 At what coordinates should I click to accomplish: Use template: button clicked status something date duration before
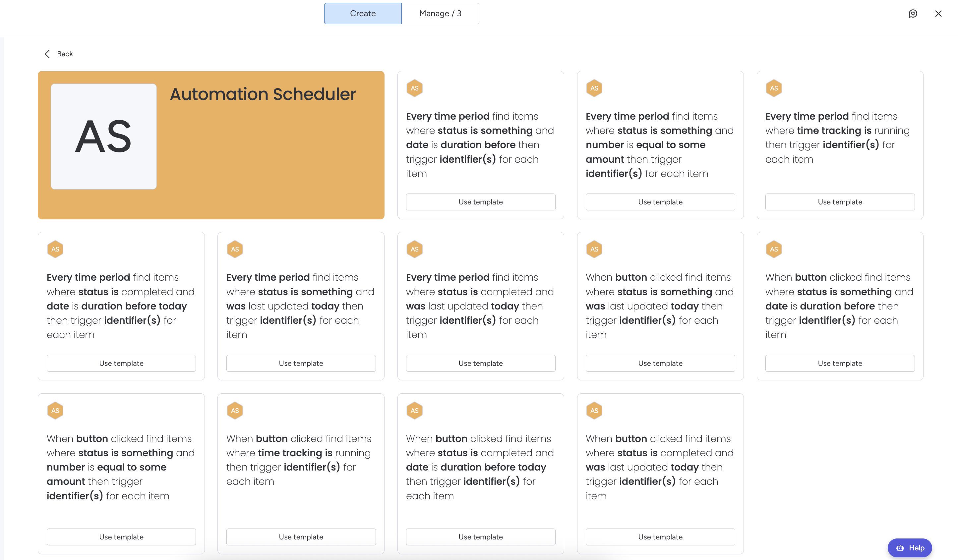(x=839, y=363)
